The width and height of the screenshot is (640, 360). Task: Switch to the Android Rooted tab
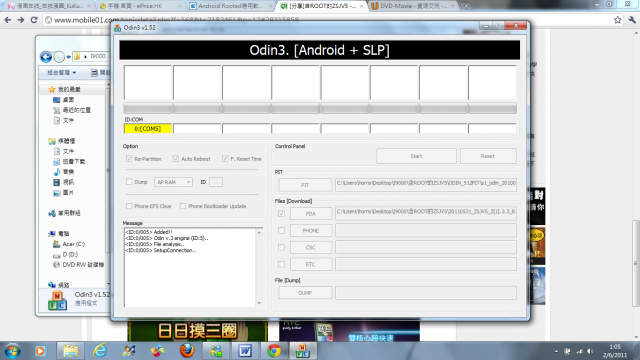[231, 6]
